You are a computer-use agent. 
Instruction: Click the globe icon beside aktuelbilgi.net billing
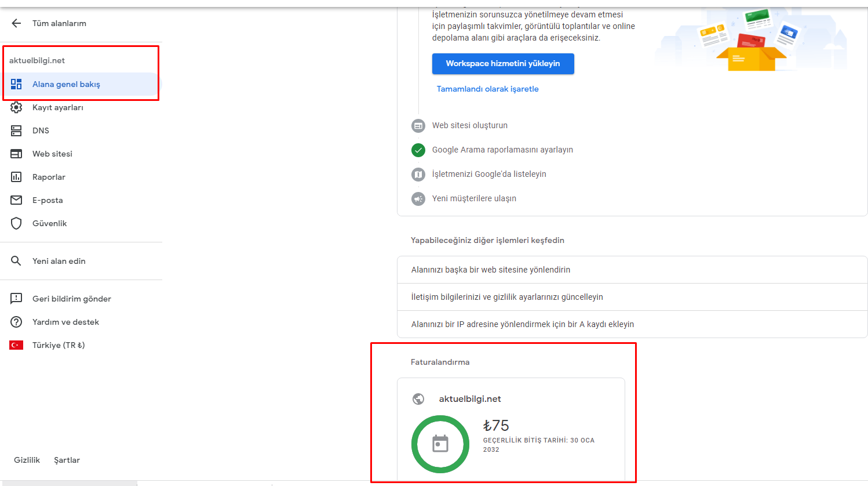coord(418,399)
